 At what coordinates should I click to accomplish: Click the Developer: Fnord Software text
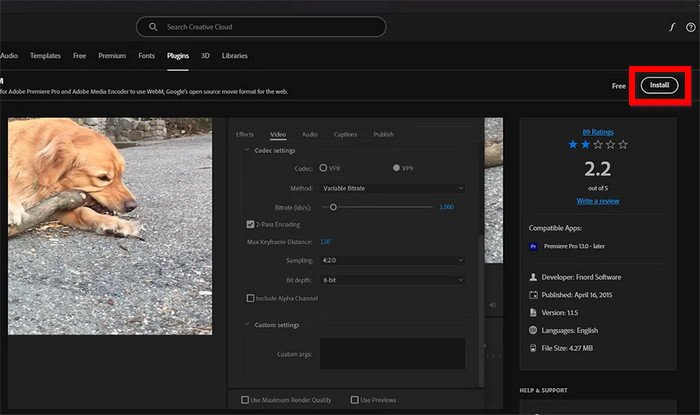point(581,277)
